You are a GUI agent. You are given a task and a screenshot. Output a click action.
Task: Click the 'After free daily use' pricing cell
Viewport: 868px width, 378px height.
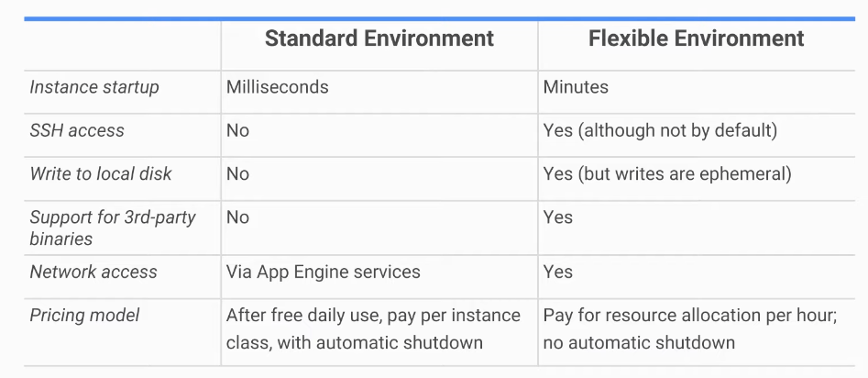(x=373, y=328)
